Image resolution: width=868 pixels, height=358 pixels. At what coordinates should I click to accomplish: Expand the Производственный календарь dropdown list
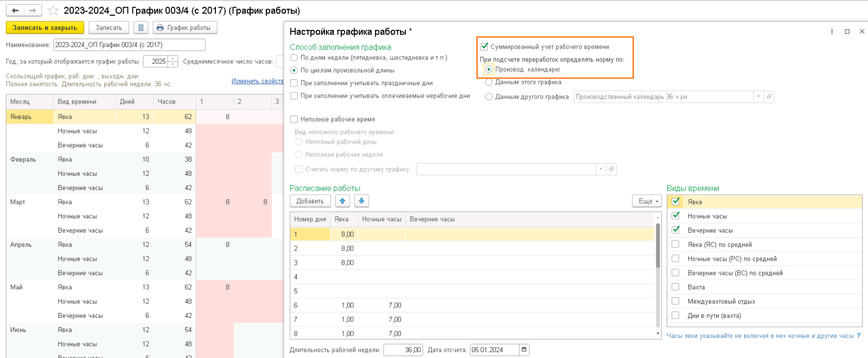click(758, 97)
